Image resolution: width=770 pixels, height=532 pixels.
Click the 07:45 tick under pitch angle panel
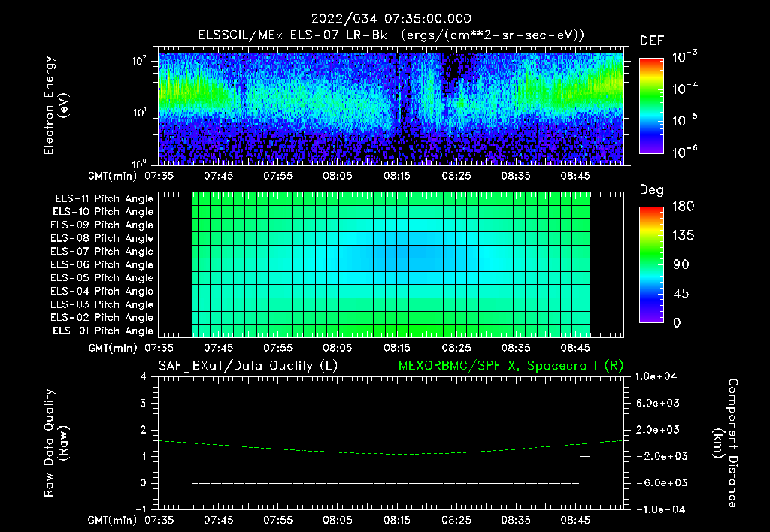219,348
